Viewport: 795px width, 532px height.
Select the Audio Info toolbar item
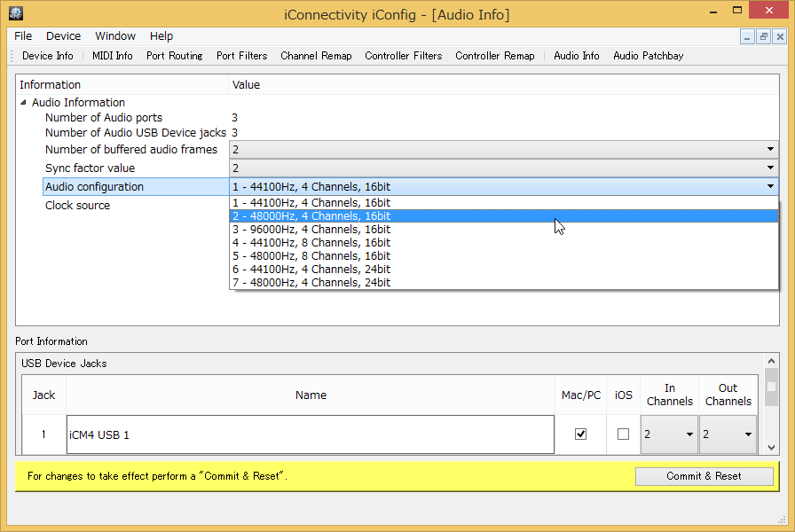click(577, 56)
